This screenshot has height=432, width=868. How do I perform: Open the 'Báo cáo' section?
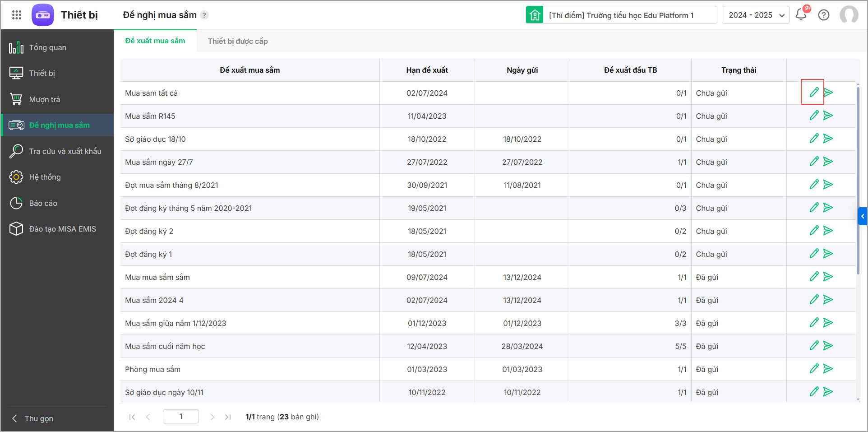(x=43, y=203)
